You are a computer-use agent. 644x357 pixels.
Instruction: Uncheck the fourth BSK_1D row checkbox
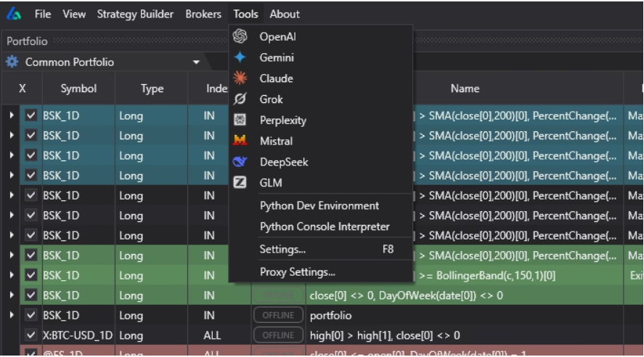[x=30, y=175]
